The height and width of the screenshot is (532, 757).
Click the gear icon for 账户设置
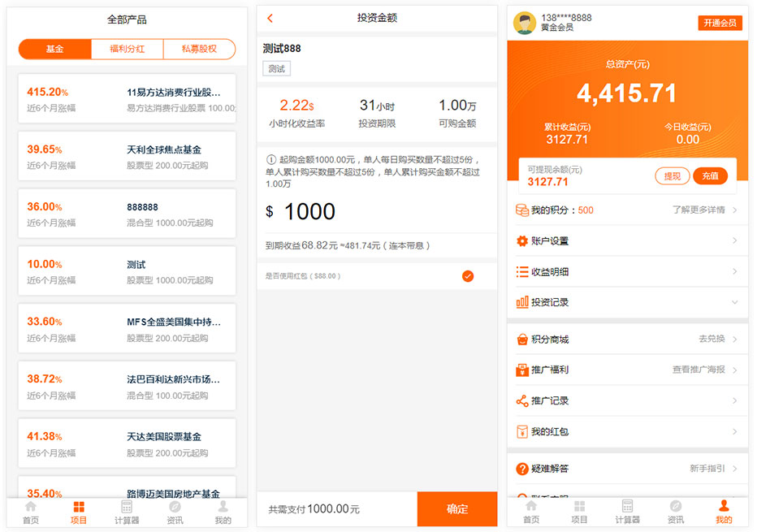pyautogui.click(x=522, y=241)
